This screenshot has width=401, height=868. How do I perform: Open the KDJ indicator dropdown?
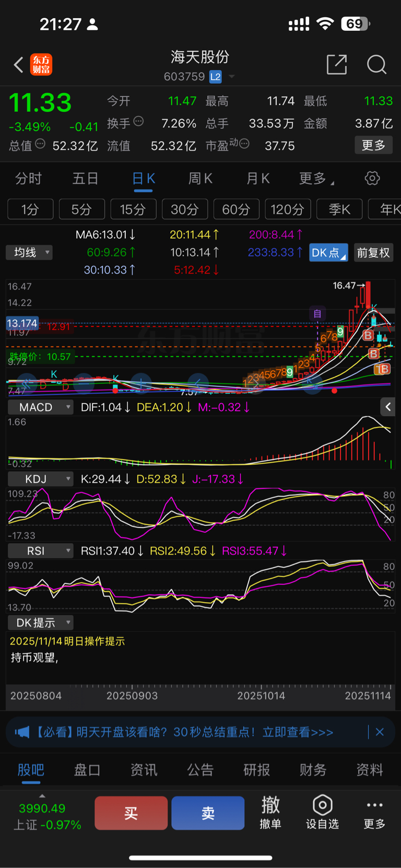click(x=40, y=479)
